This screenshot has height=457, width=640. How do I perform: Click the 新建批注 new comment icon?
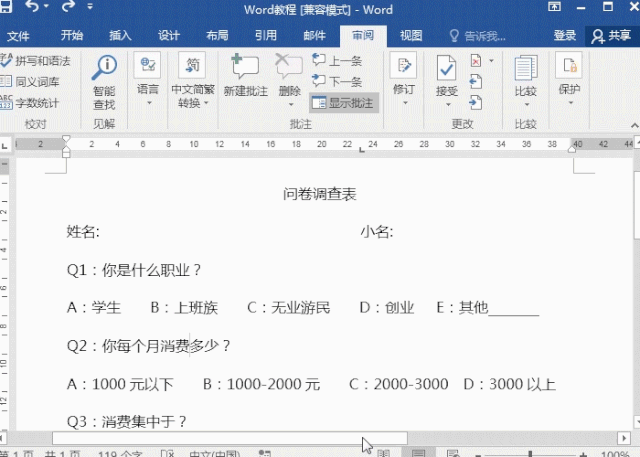245,66
